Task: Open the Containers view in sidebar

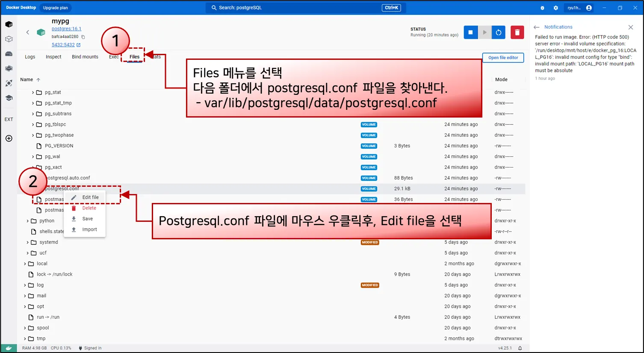Action: [x=9, y=24]
